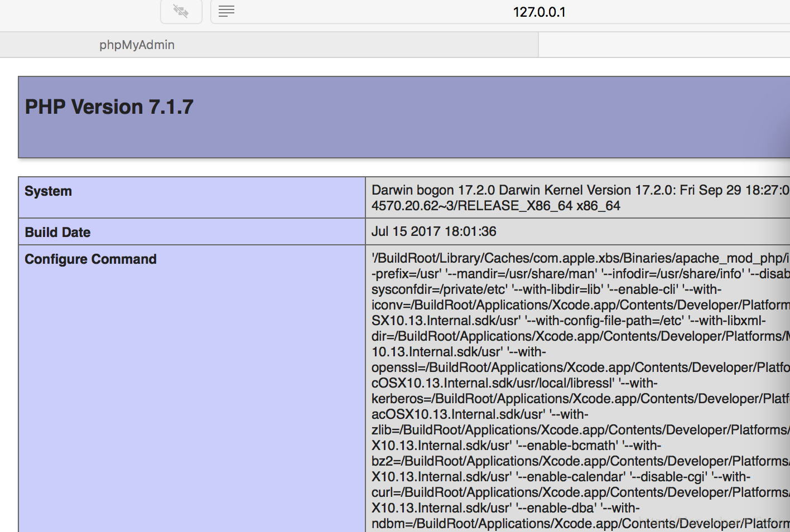Image resolution: width=790 pixels, height=532 pixels.
Task: Open Reader view lines icon
Action: pos(226,11)
